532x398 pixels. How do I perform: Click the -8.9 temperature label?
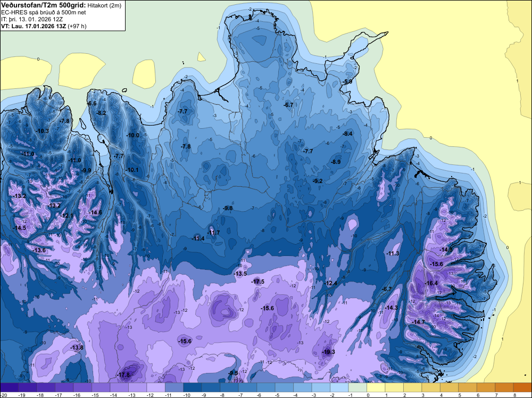point(336,162)
